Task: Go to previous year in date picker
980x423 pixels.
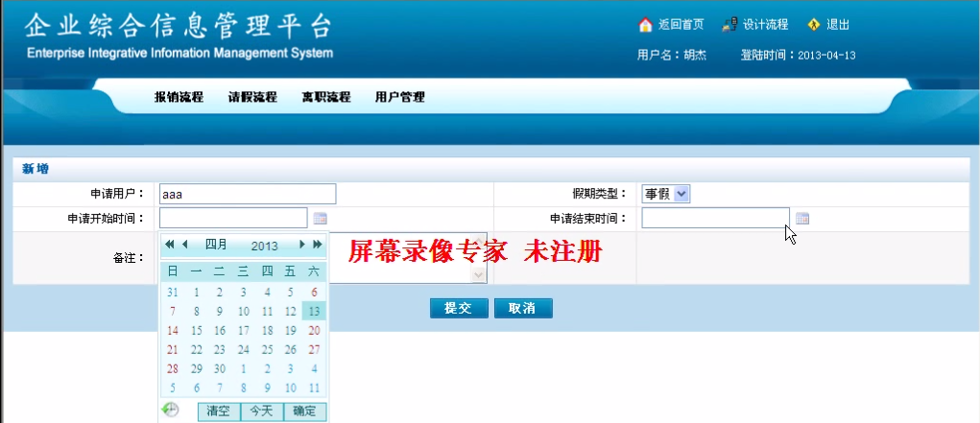Action: 169,245
